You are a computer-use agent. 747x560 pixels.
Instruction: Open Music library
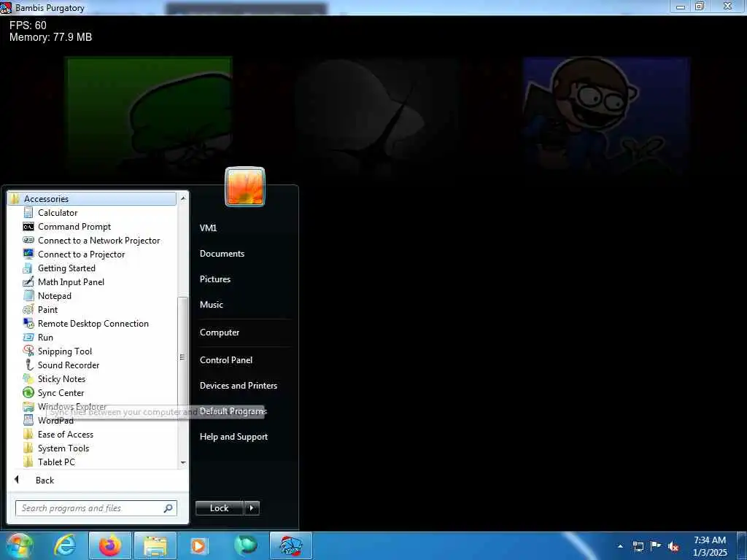211,304
